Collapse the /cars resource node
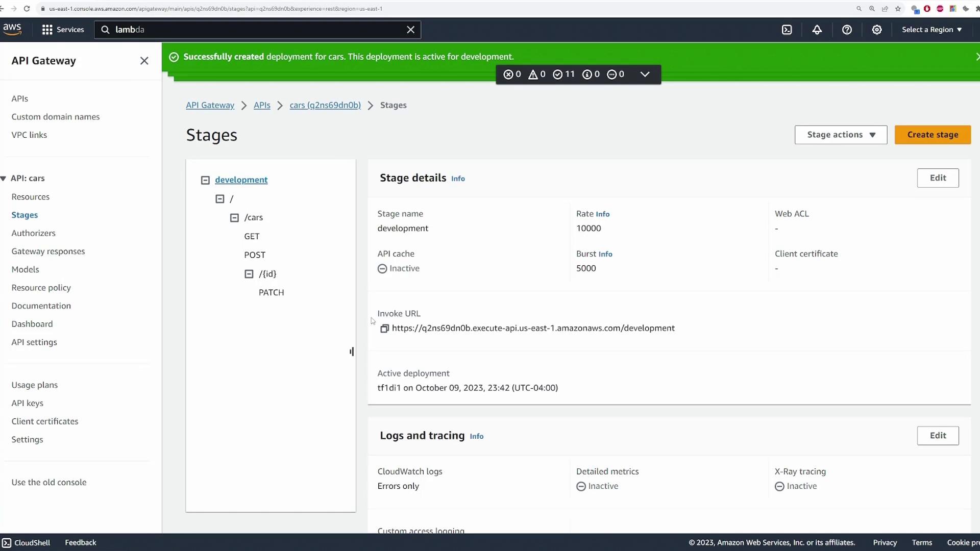This screenshot has height=551, width=980. click(x=234, y=218)
